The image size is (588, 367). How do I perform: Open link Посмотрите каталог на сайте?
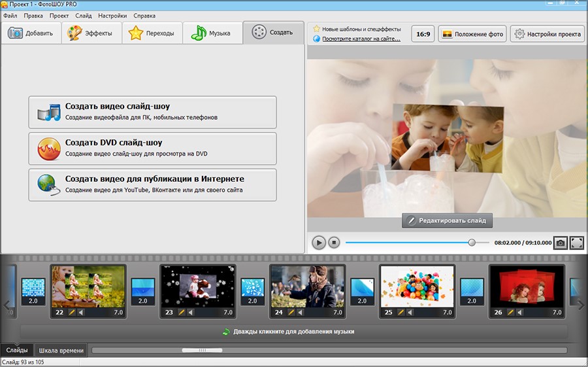coord(361,39)
